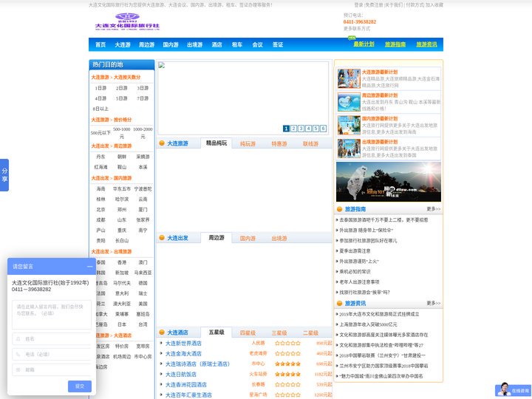Open 大连香洲花园酒店 hotel link

(186, 385)
